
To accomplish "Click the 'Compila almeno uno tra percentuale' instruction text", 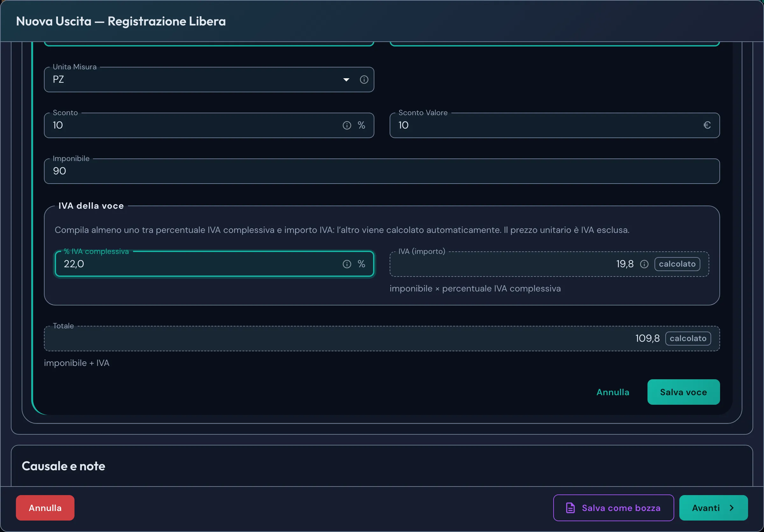I will tap(342, 230).
